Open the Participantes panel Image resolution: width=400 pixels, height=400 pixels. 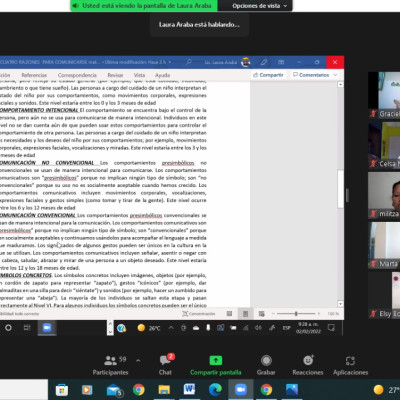(110, 365)
